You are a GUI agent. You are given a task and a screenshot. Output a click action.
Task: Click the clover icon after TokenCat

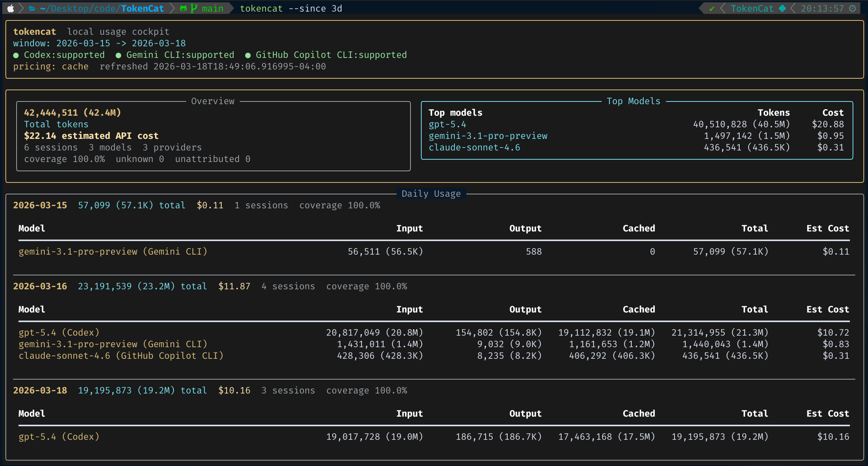click(x=782, y=8)
